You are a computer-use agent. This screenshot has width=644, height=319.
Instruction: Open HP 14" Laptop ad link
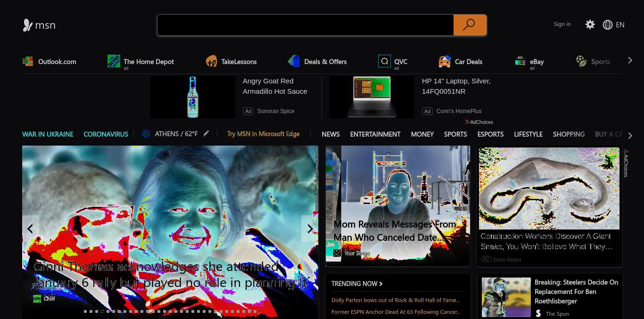[x=456, y=86]
